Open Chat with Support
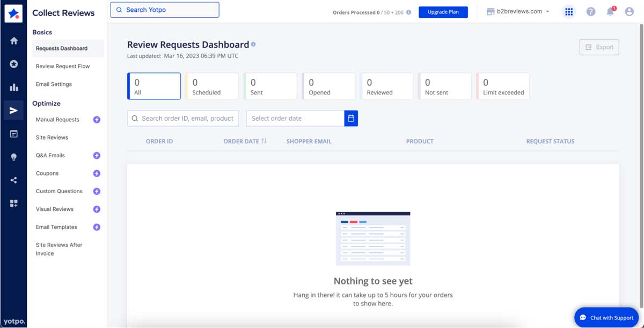This screenshot has height=328, width=644. [x=606, y=317]
